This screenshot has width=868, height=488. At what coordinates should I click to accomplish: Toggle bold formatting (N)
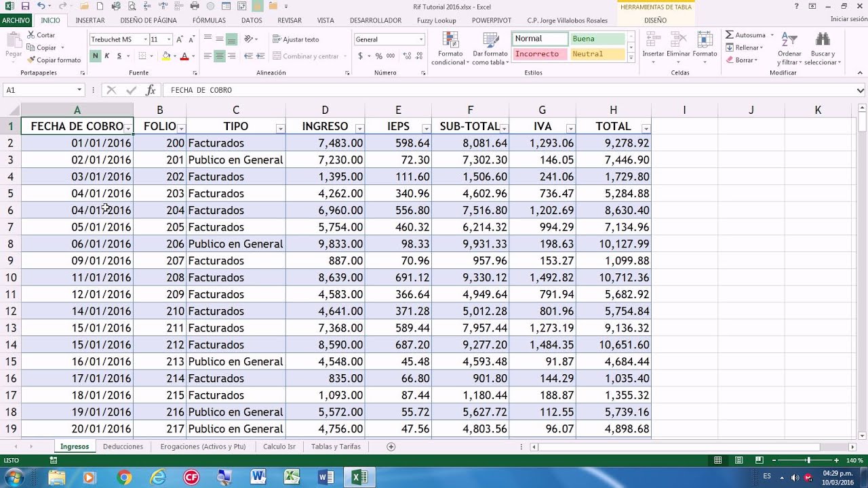[x=96, y=56]
